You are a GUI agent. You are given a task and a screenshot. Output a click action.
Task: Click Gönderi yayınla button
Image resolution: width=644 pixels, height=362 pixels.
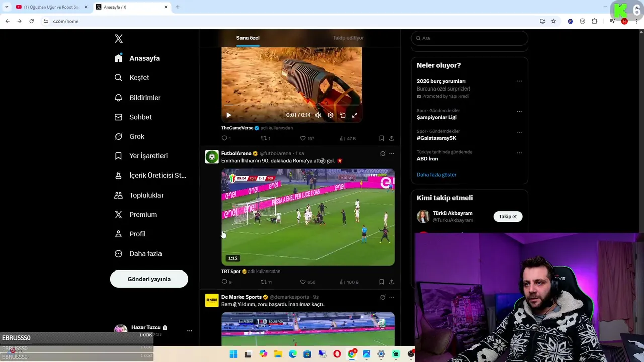click(x=149, y=279)
